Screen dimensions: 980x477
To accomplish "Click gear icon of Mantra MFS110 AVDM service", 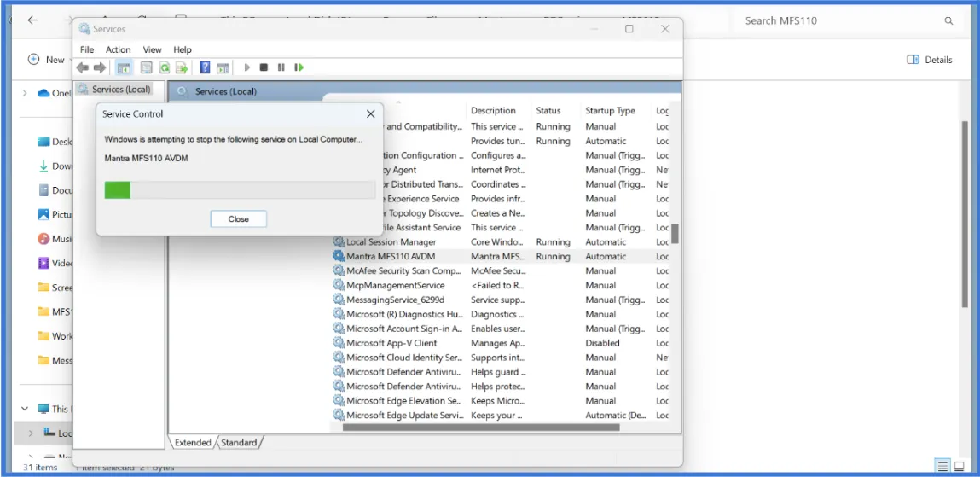I will pos(339,256).
